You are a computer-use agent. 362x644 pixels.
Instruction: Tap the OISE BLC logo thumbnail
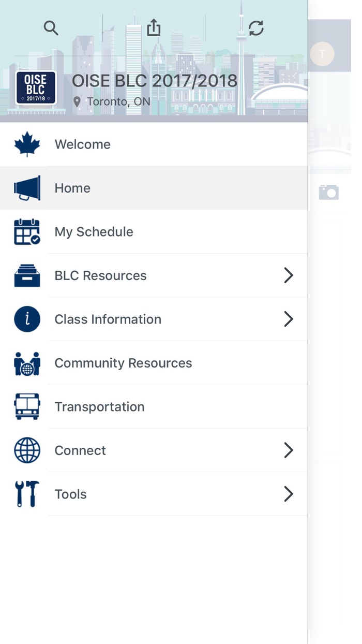pos(36,87)
